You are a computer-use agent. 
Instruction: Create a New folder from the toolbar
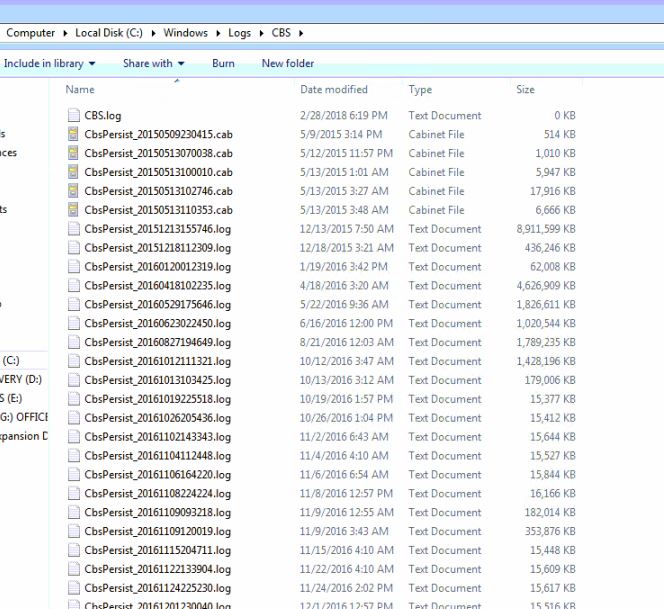[x=288, y=63]
